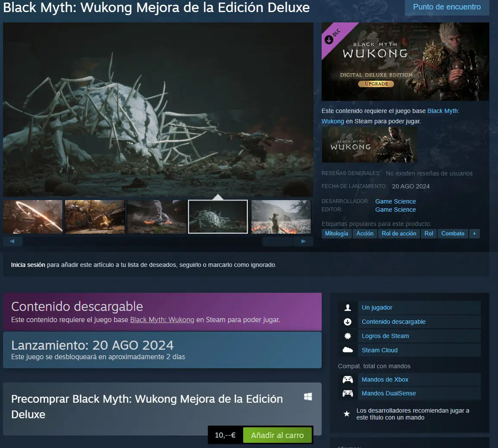Click the Steam Cloud icon
Viewport: 498px width, 448px height.
click(348, 350)
